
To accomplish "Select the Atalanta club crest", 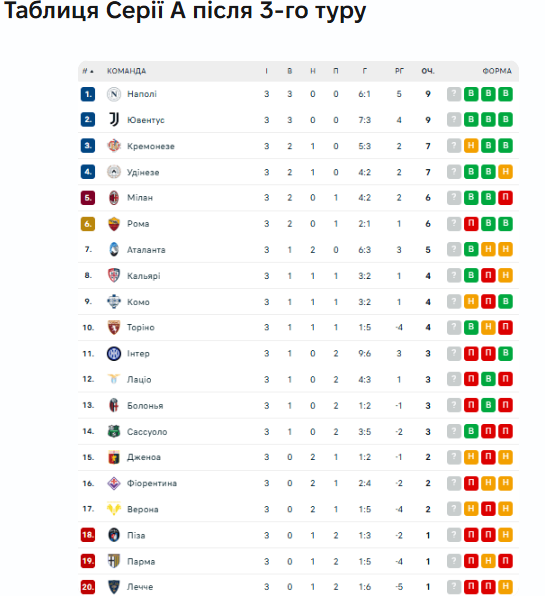I will click(x=114, y=249).
